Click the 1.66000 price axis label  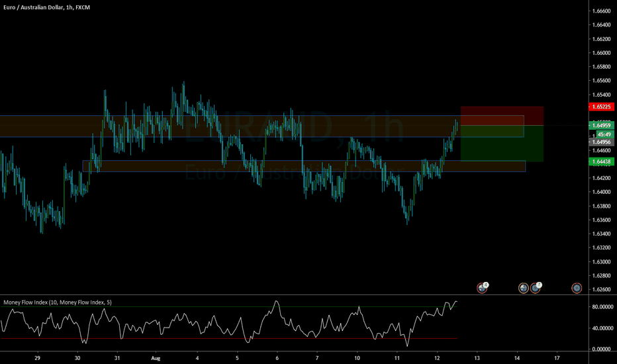pos(601,53)
